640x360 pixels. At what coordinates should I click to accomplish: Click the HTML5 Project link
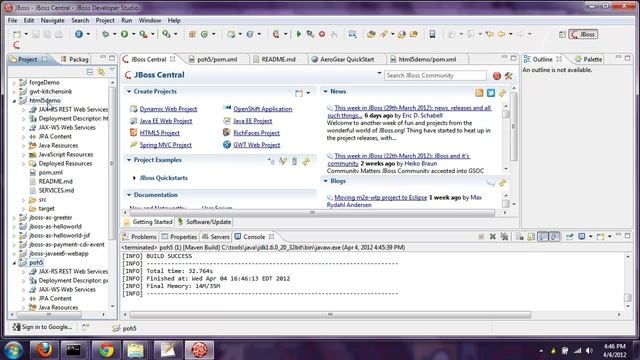(x=160, y=133)
